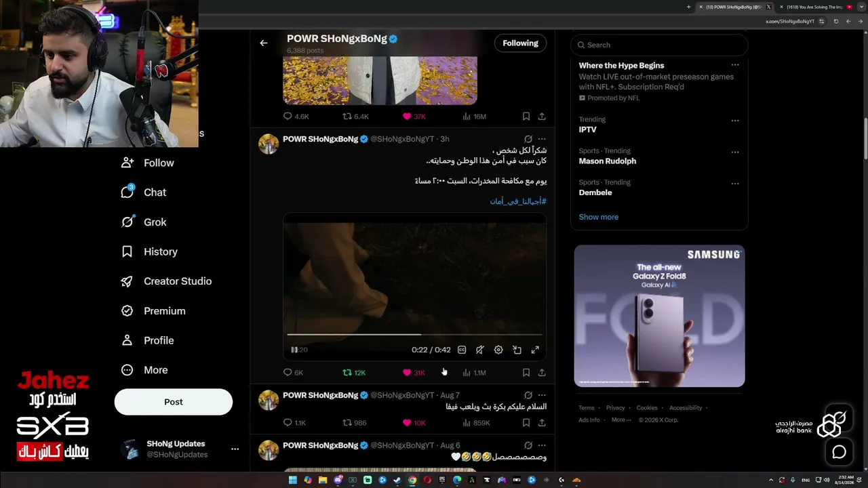Reply to the Aug 7 post

click(294, 423)
